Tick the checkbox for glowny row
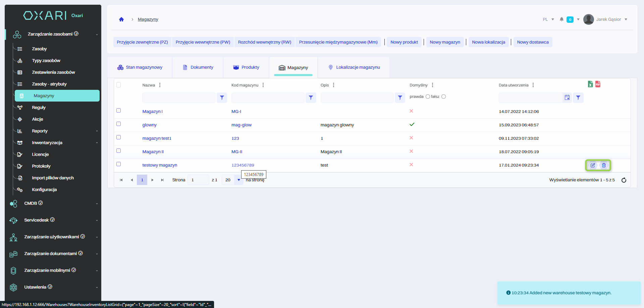 point(118,124)
